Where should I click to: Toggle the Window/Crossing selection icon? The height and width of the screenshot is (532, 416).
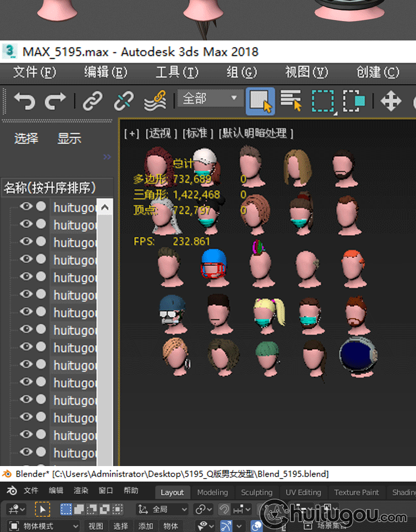pos(354,101)
